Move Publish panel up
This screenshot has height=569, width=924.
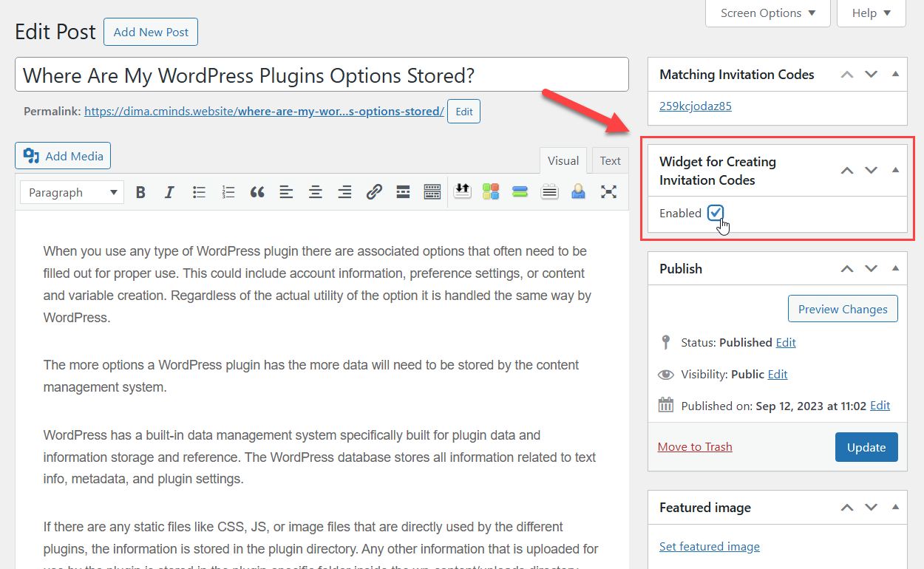point(847,269)
